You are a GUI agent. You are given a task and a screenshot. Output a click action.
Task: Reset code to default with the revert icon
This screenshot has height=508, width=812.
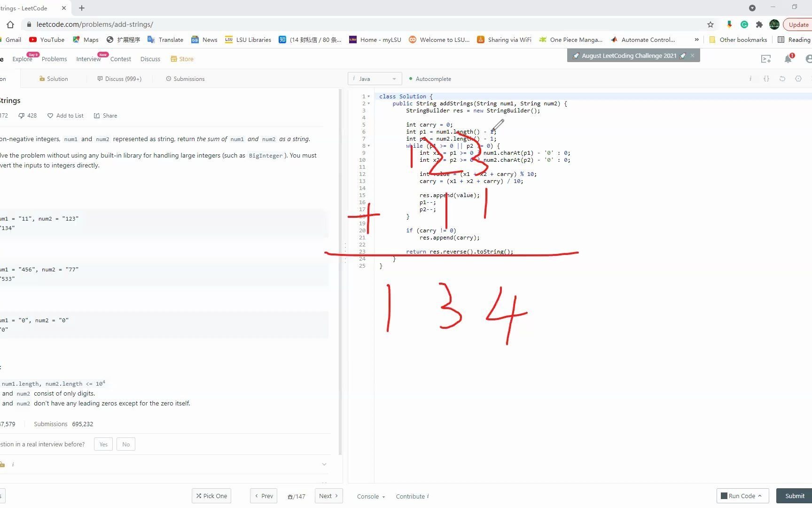point(782,79)
